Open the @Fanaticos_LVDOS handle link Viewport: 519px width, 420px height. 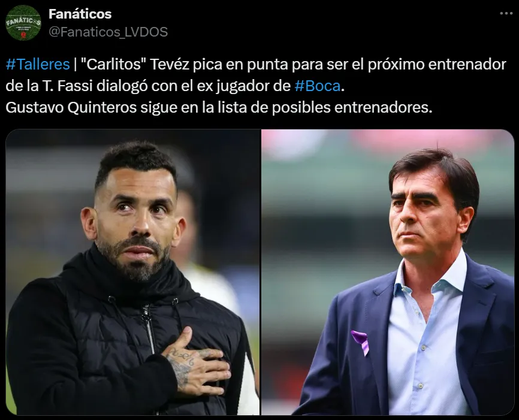108,32
